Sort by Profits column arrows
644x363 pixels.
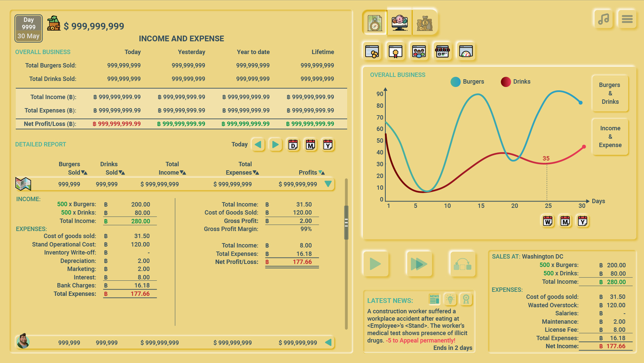tap(322, 173)
